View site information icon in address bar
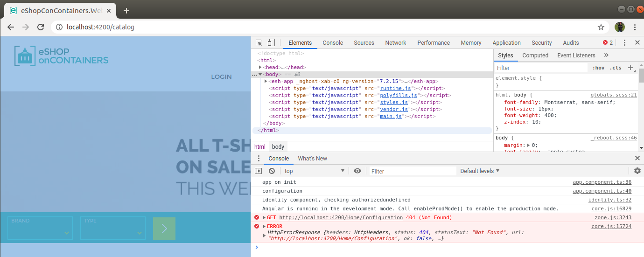644x257 pixels. coord(59,27)
